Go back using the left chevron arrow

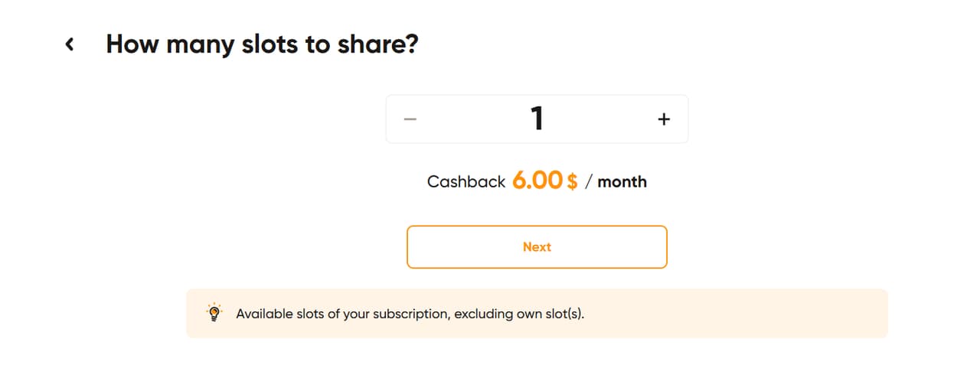tap(70, 44)
